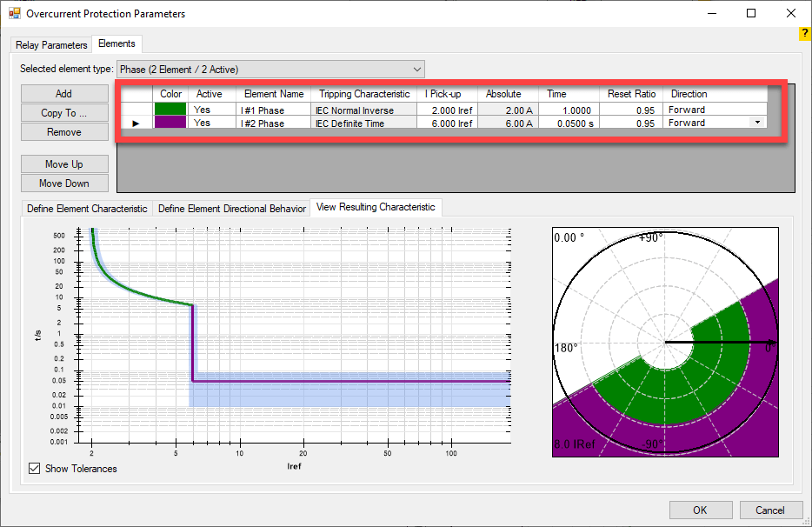Screen dimensions: 812x527
Task: Switch to the Relay Parameters tab
Action: coord(51,44)
